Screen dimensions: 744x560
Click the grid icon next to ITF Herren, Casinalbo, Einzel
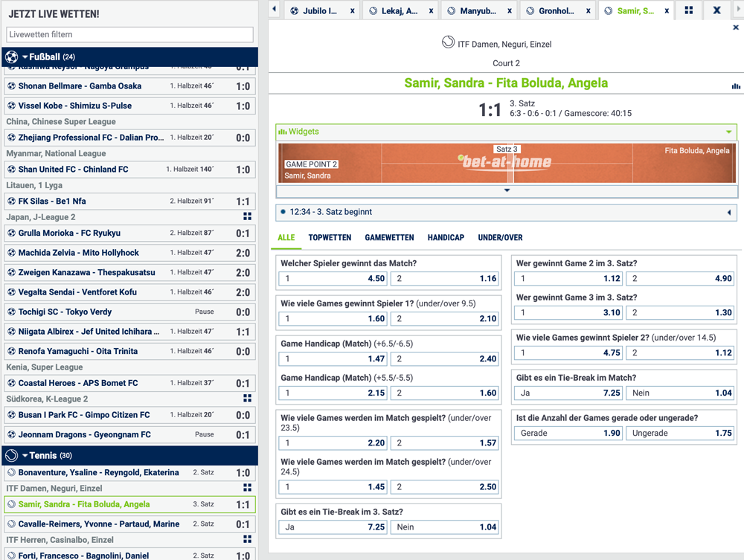coord(247,539)
